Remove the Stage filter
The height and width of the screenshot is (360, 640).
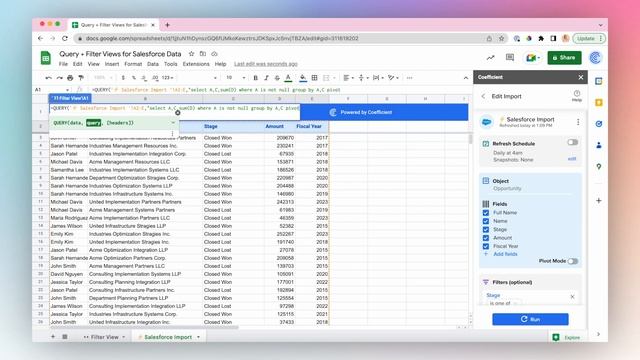pos(572,297)
